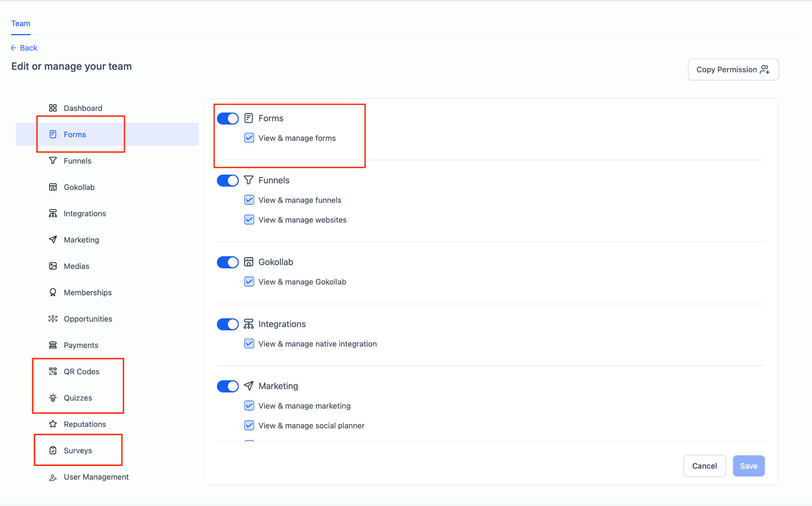The image size is (812, 506).
Task: Go to User Management in sidebar
Action: [96, 477]
